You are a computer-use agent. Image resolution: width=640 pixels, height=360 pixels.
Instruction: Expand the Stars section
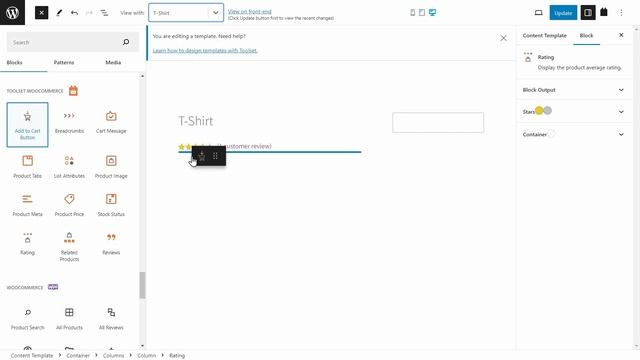(573, 111)
